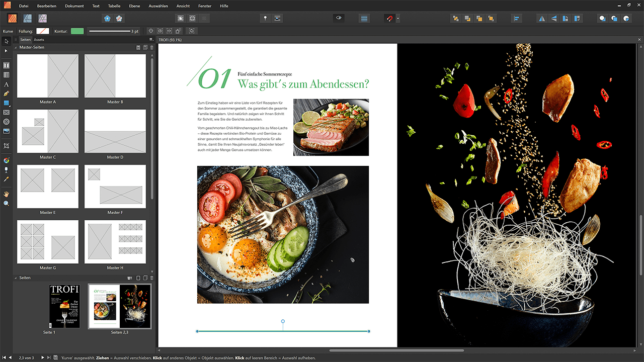Select the Master A thumbnail
This screenshot has width=644, height=362.
point(48,76)
